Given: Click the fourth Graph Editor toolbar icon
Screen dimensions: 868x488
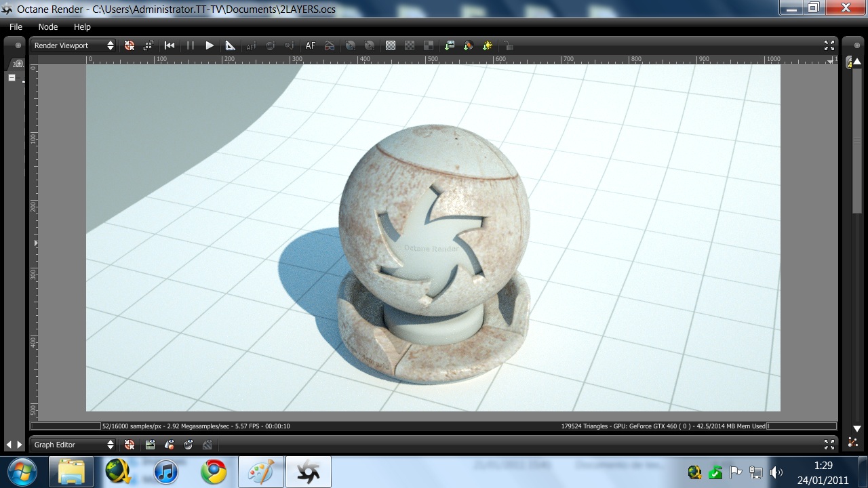Looking at the screenshot, I should 189,445.
